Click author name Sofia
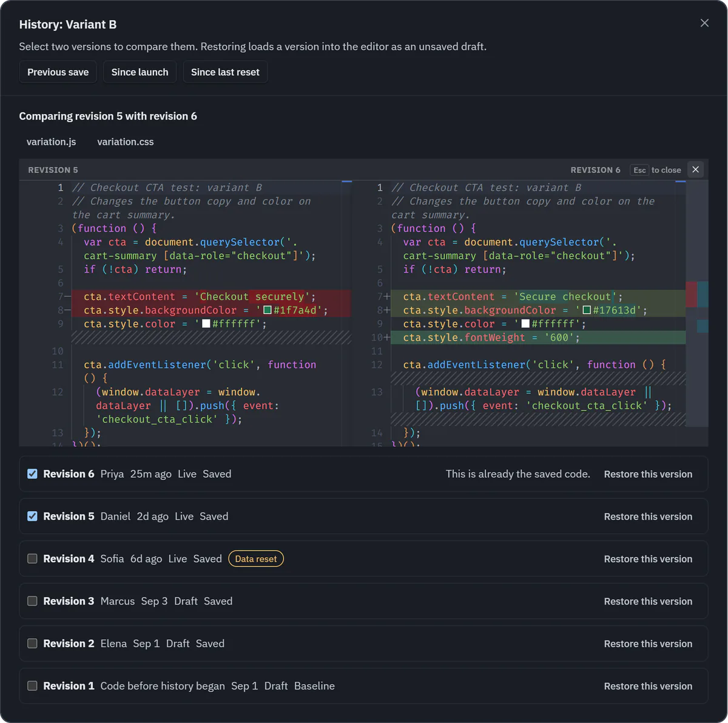 (112, 558)
